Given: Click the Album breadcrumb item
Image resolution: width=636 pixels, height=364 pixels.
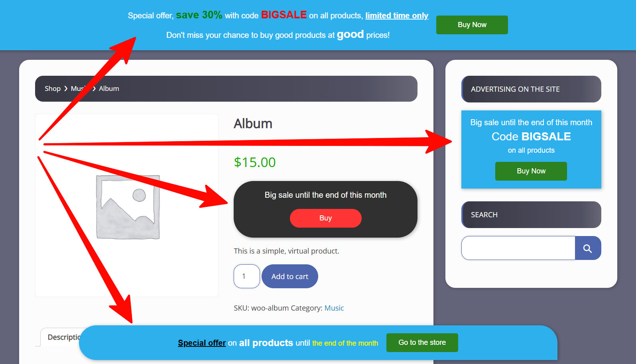Looking at the screenshot, I should (x=109, y=89).
